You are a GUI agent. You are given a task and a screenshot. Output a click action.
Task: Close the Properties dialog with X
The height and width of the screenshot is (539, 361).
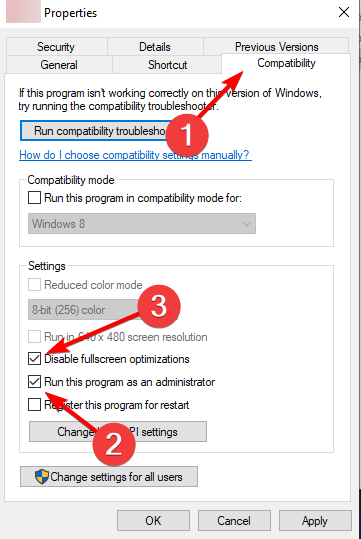pos(343,12)
